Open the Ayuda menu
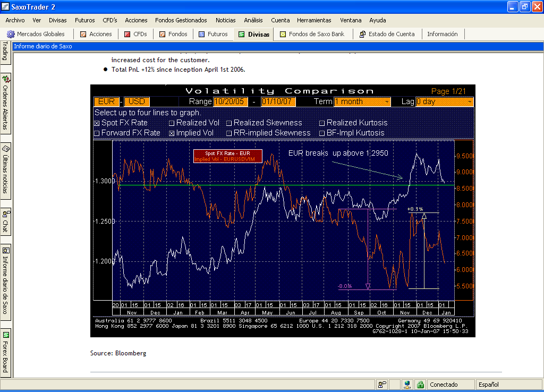 [378, 20]
